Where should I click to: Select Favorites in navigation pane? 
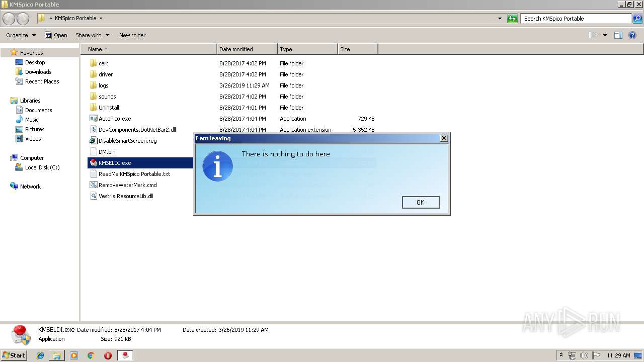coord(31,53)
